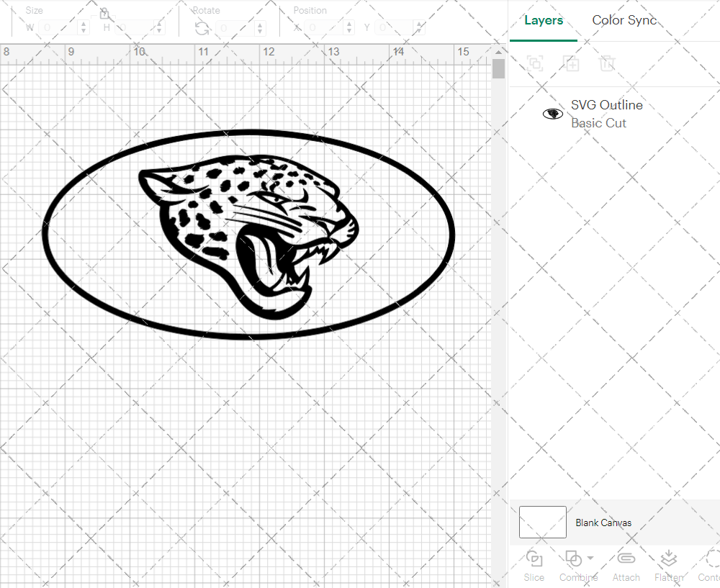This screenshot has height=588, width=720.
Task: Click the group icon above the layer list
Action: (535, 63)
